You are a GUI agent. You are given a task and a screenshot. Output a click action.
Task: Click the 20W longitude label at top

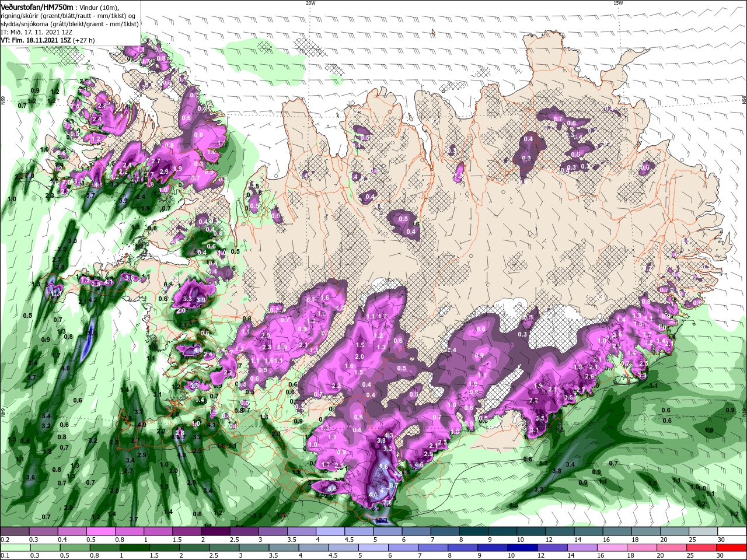310,3
